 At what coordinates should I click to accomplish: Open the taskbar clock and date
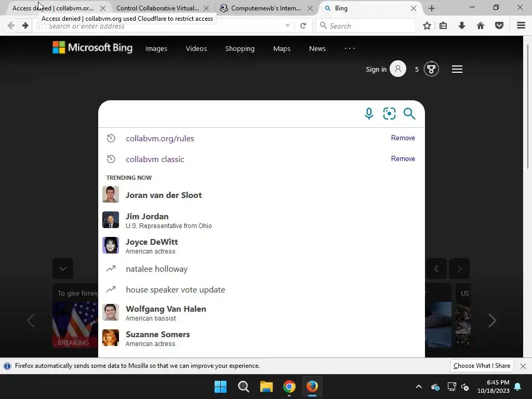494,387
